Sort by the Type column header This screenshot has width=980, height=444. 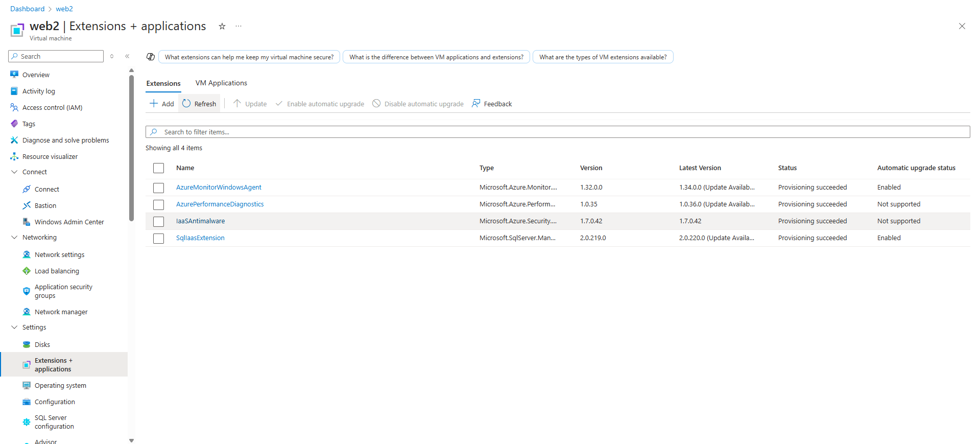(486, 168)
